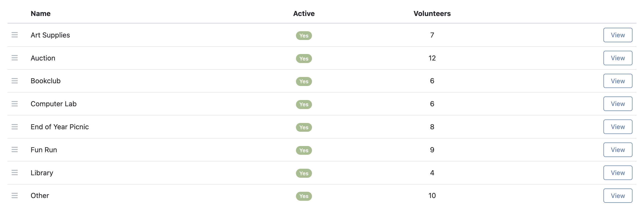This screenshot has height=210, width=644.
Task: Click the Active column header
Action: (x=304, y=13)
